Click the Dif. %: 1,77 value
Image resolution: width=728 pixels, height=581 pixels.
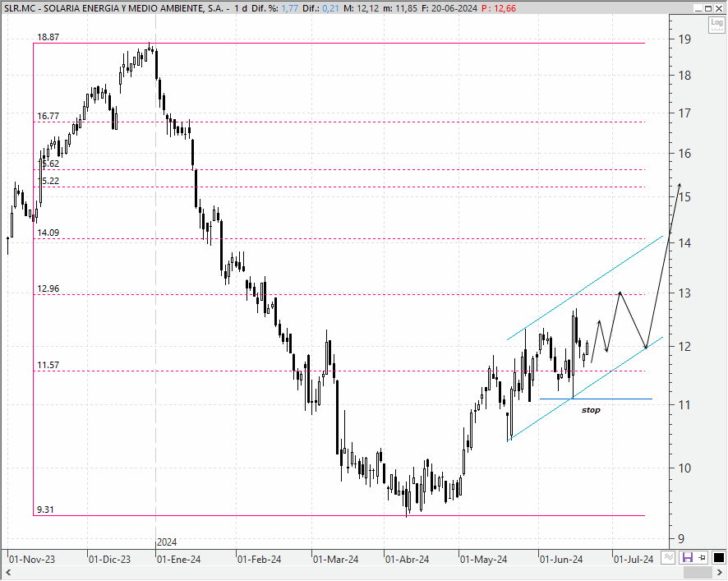275,8
